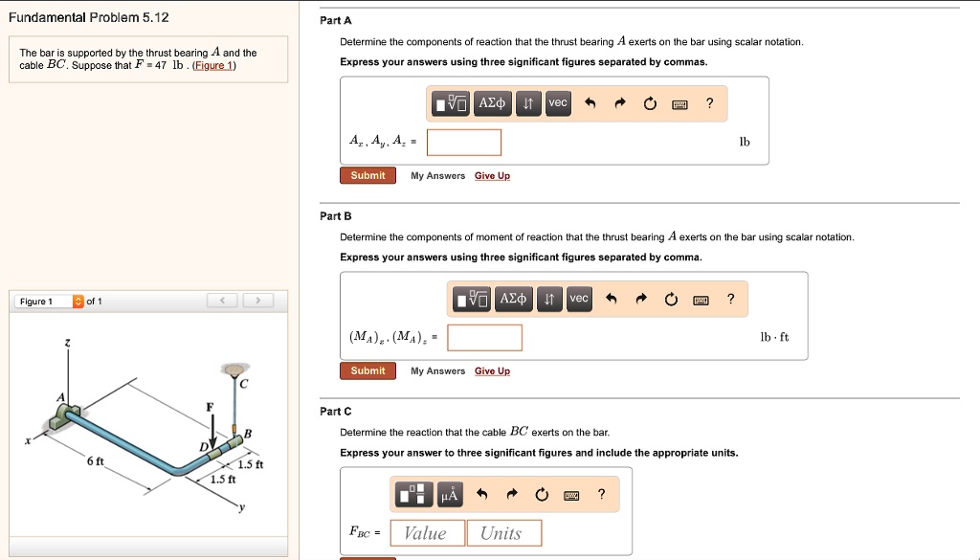The image size is (980, 560).
Task: Undo input using the Part A undo arrow
Action: pos(590,102)
